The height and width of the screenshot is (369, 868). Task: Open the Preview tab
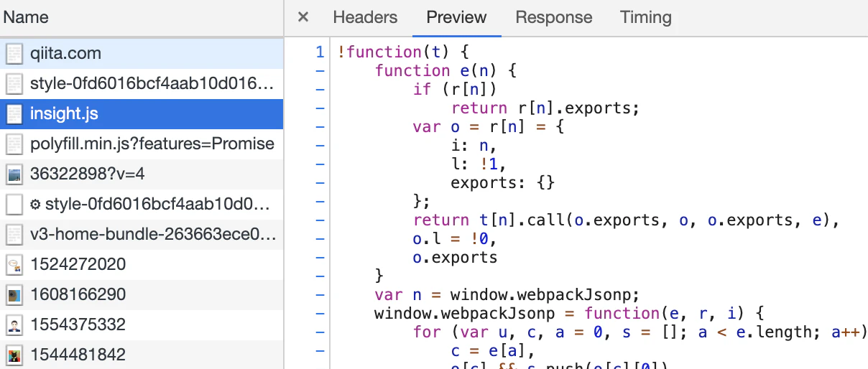(456, 17)
